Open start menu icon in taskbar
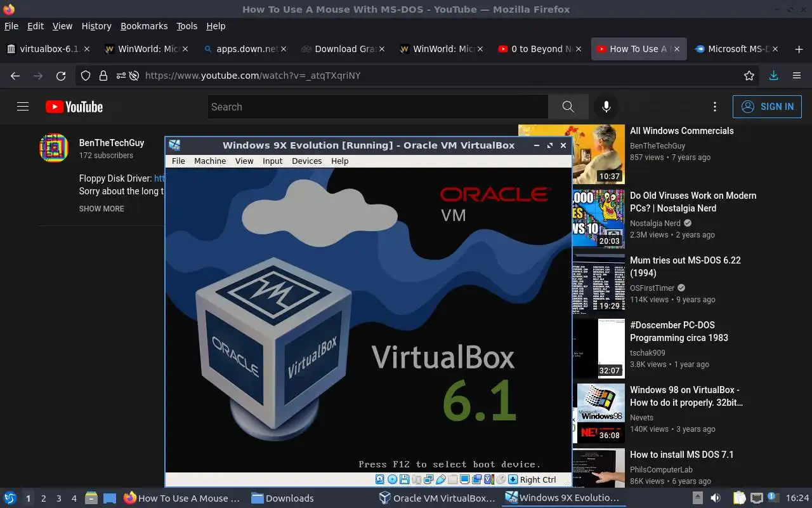Screen dimensions: 812x508 (10, 498)
